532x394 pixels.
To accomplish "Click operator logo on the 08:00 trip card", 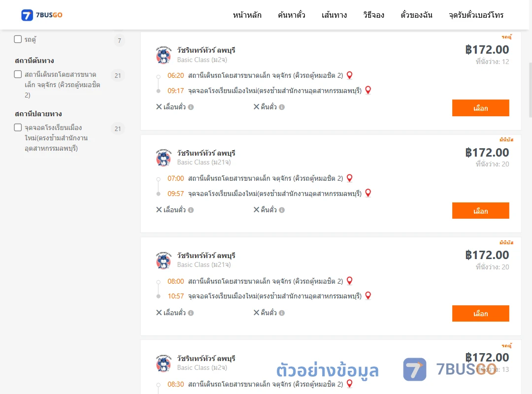I will [x=164, y=261].
